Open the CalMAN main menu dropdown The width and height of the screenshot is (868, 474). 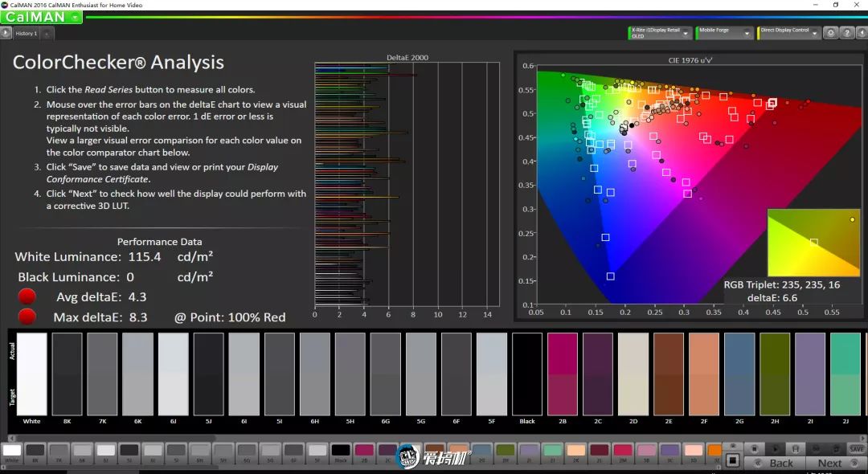(x=75, y=17)
